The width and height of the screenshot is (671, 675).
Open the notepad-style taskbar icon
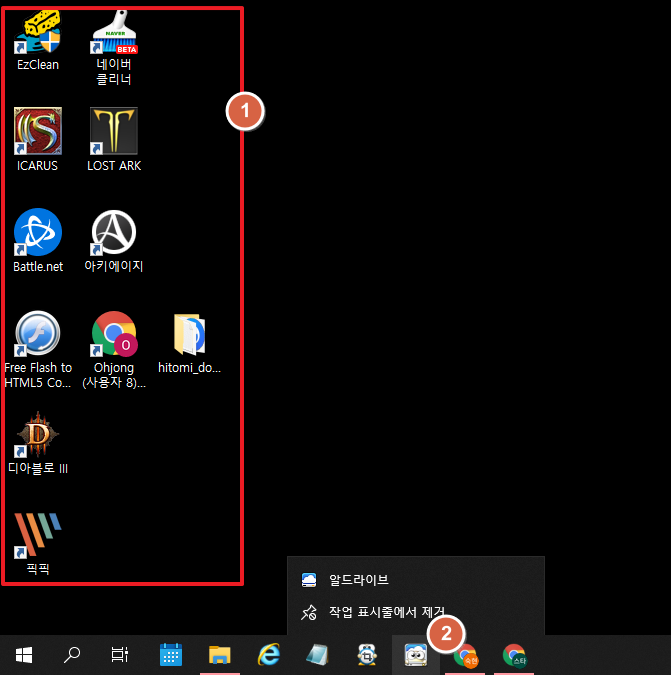pyautogui.click(x=318, y=655)
